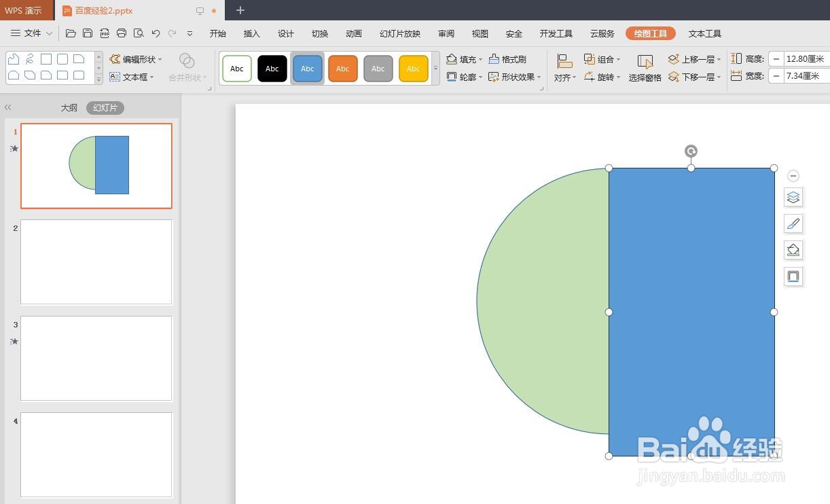
Task: Open the 切换 tab
Action: point(320,33)
